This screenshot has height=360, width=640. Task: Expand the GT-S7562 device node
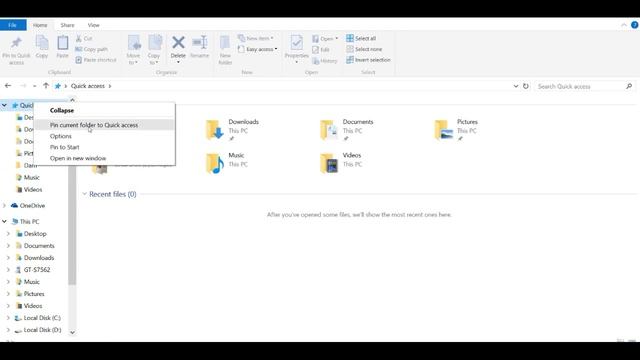pos(8,269)
